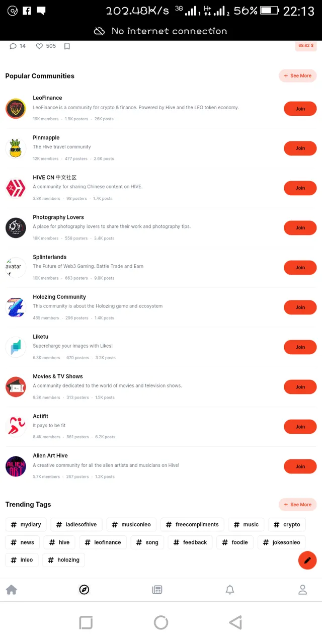Tap the bookmark icon on the post
The height and width of the screenshot is (644, 322).
coord(67,46)
